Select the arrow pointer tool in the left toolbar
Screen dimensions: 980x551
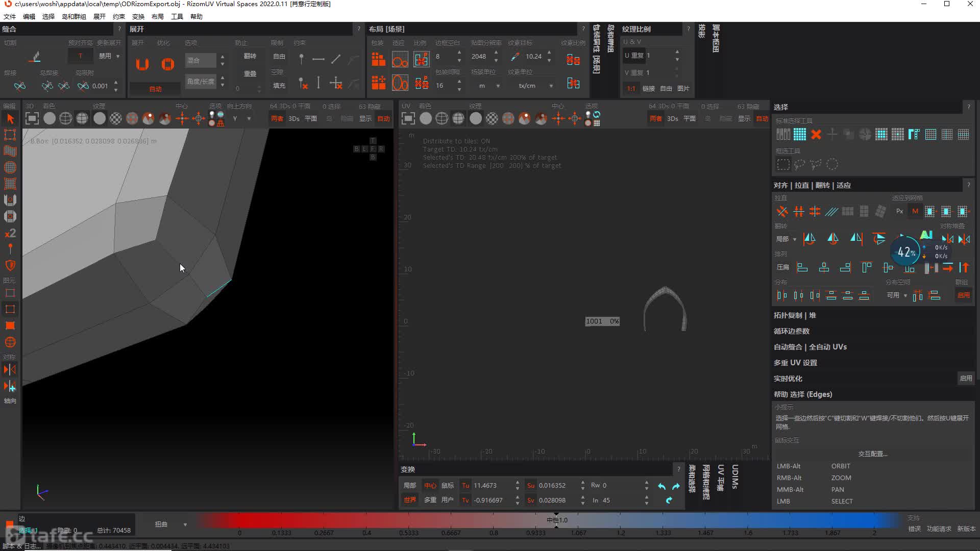[10, 118]
